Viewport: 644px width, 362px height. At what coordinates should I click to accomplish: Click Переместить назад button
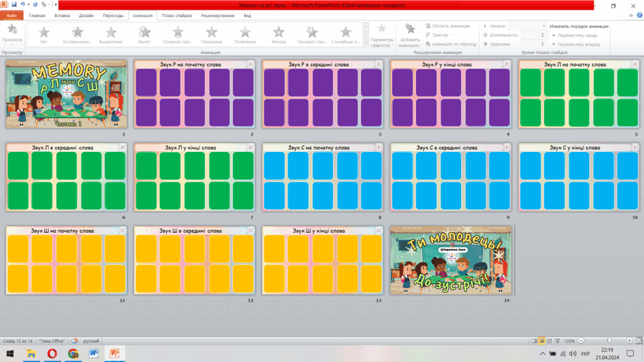tap(574, 36)
